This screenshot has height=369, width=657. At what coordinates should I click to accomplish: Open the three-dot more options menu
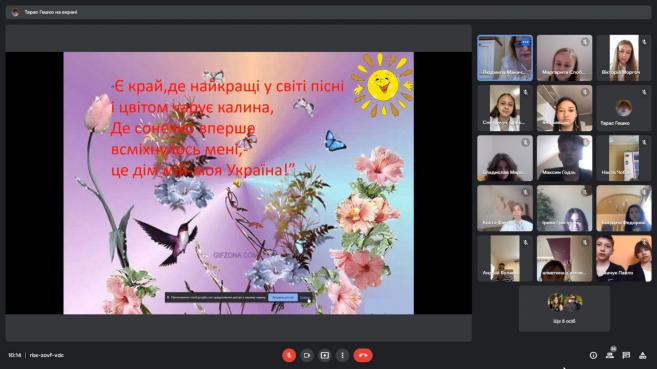coord(342,355)
